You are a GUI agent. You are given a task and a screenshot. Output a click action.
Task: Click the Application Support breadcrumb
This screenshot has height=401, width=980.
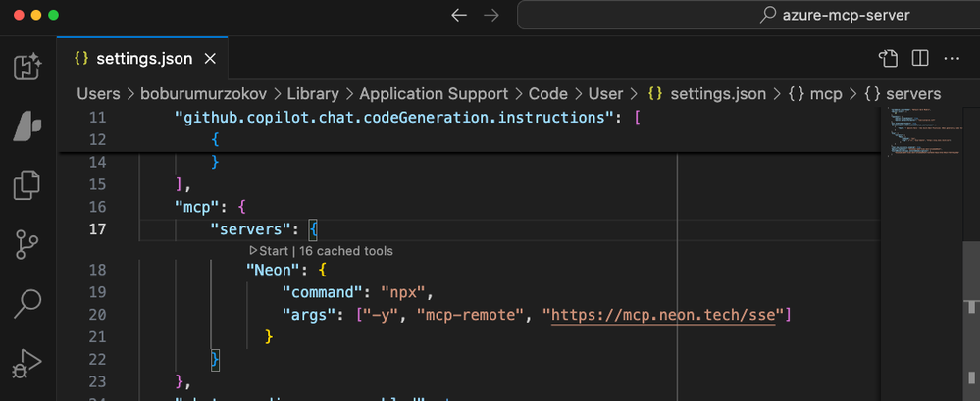[434, 94]
